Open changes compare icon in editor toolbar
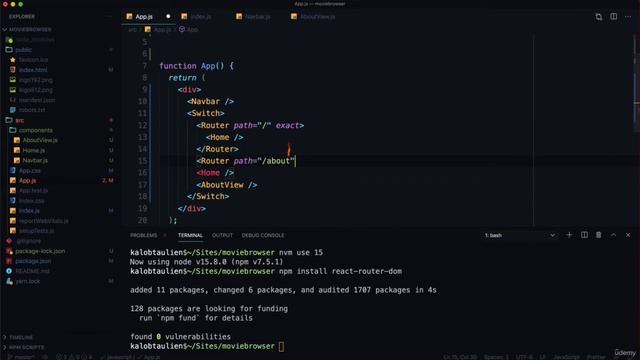The image size is (640, 360). pyautogui.click(x=598, y=17)
